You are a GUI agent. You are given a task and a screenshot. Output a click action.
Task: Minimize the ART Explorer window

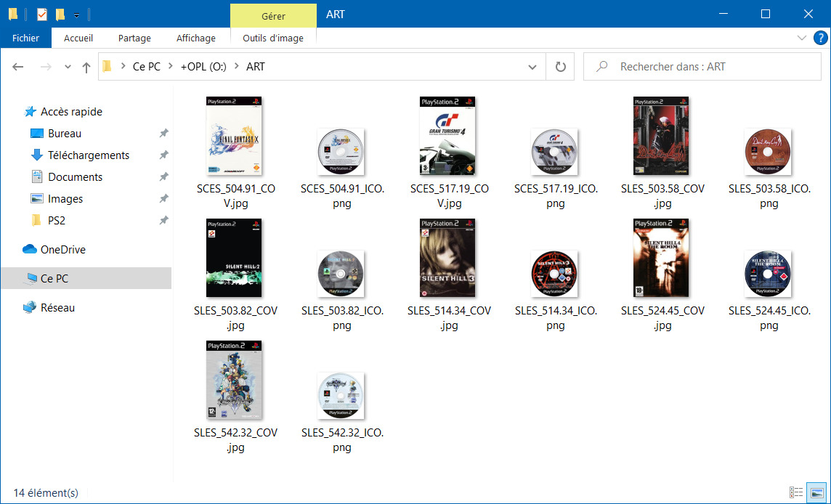[723, 15]
